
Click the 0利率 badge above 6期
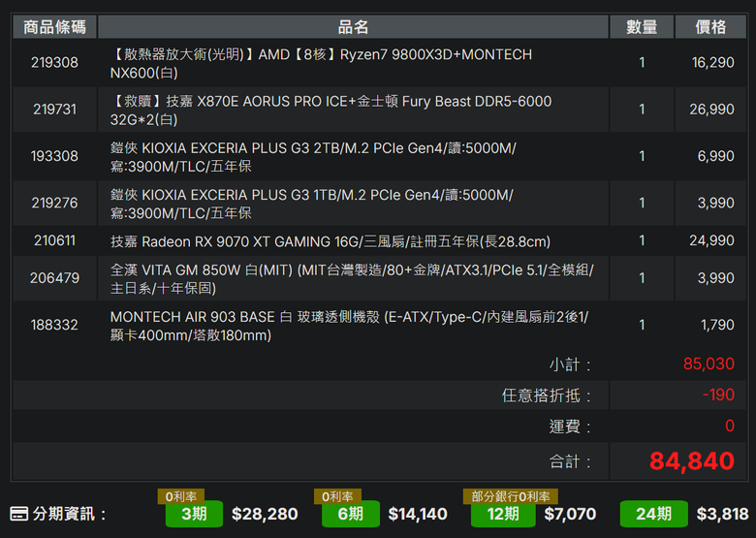[337, 496]
